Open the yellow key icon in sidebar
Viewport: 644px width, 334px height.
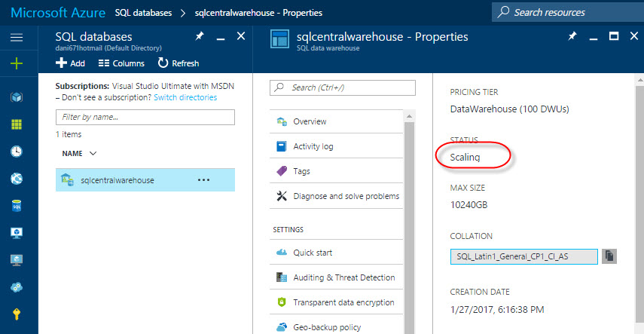[x=17, y=314]
